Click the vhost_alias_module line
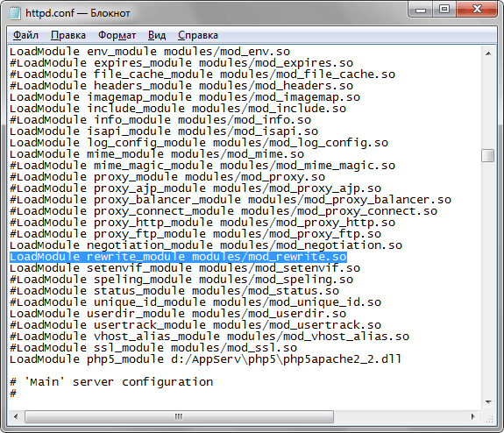 pos(209,337)
